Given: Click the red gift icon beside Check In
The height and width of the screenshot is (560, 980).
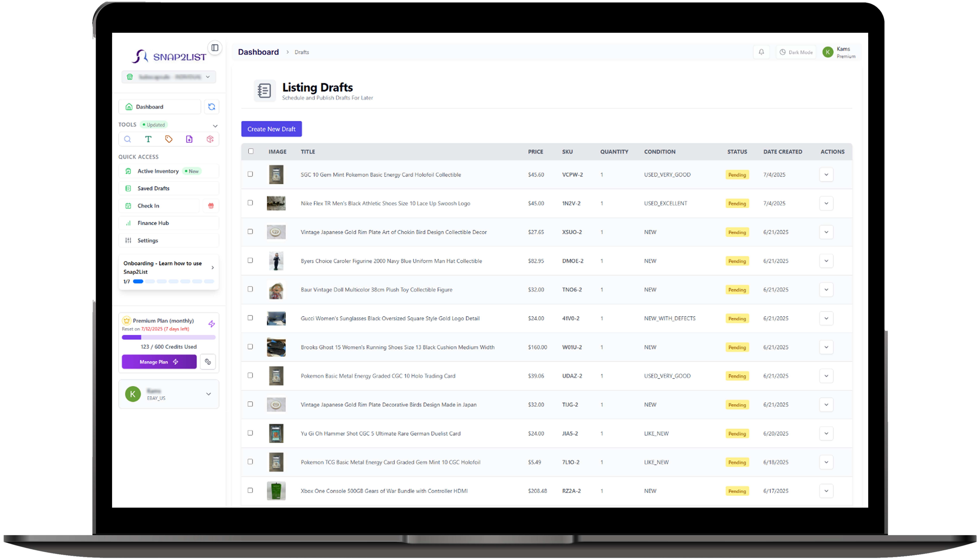Looking at the screenshot, I should pyautogui.click(x=211, y=206).
